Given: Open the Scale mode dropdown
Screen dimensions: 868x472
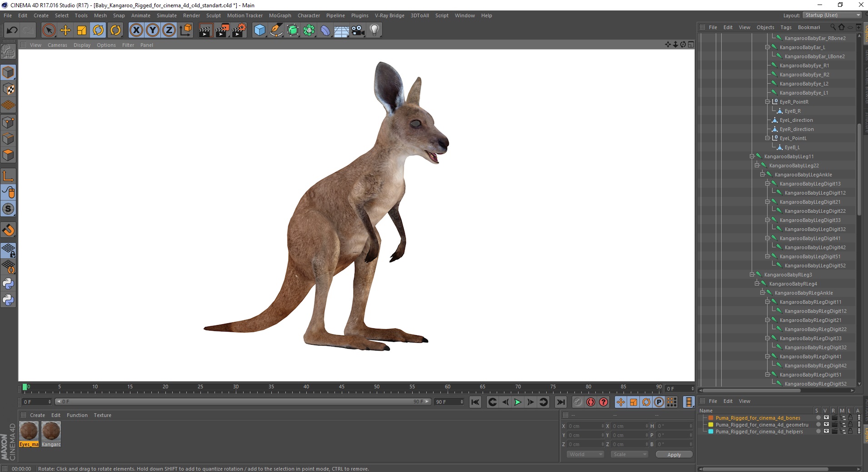Looking at the screenshot, I should pyautogui.click(x=629, y=454).
